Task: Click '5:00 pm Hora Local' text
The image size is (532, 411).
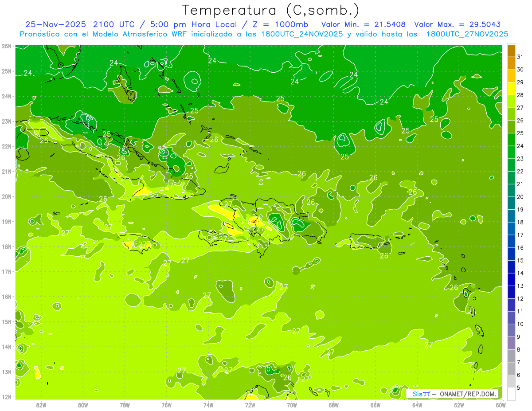Action: tap(194, 24)
